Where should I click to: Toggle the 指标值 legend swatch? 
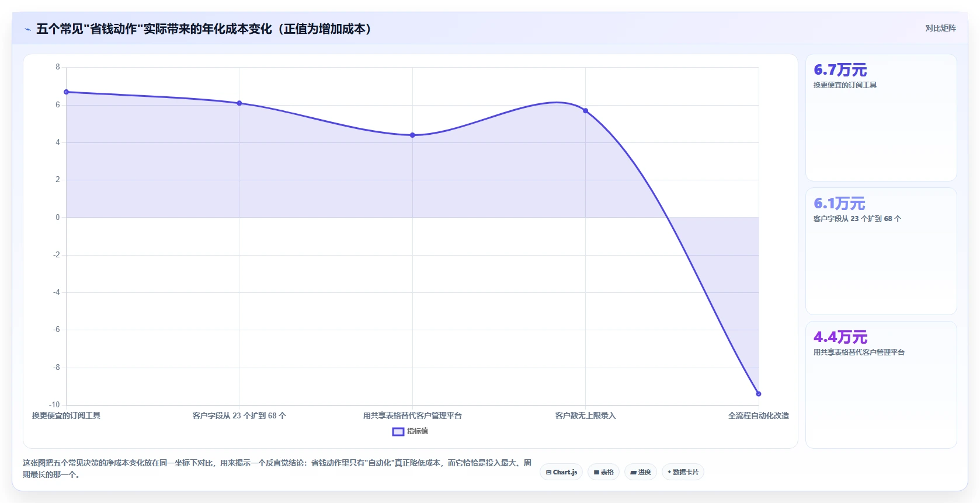(x=398, y=432)
